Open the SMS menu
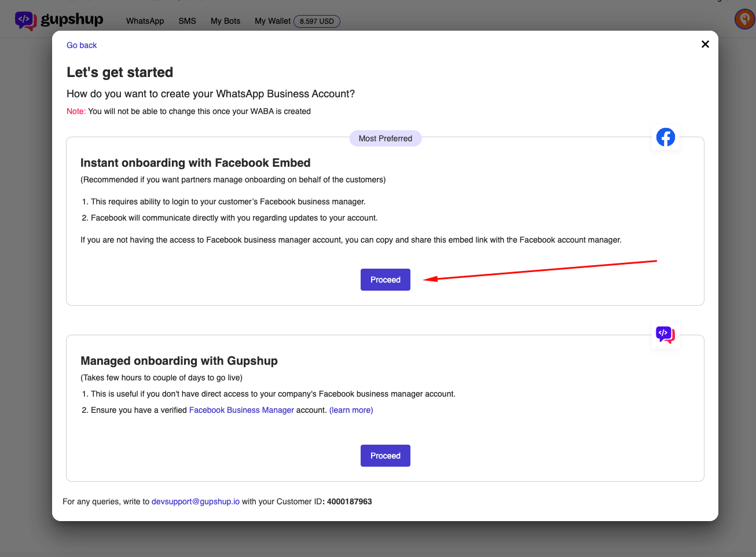This screenshot has height=557, width=756. (187, 21)
